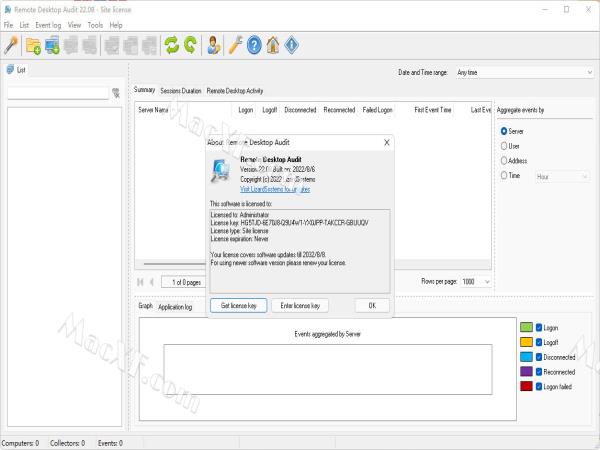The height and width of the screenshot is (450, 600).
Task: Click the blue question mark help icon
Action: (254, 45)
